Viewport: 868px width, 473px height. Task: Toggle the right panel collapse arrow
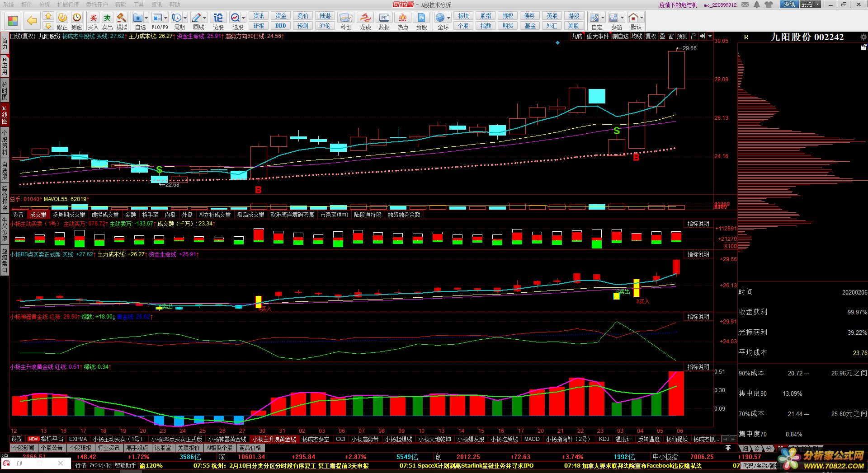click(x=703, y=36)
